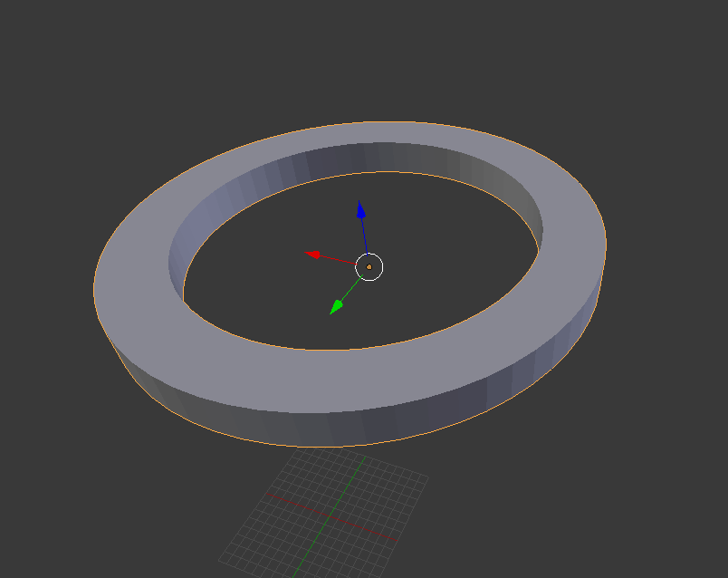The image size is (728, 578).
Task: Click the green Y-axis shaft line of gizmo
Action: coord(352,288)
